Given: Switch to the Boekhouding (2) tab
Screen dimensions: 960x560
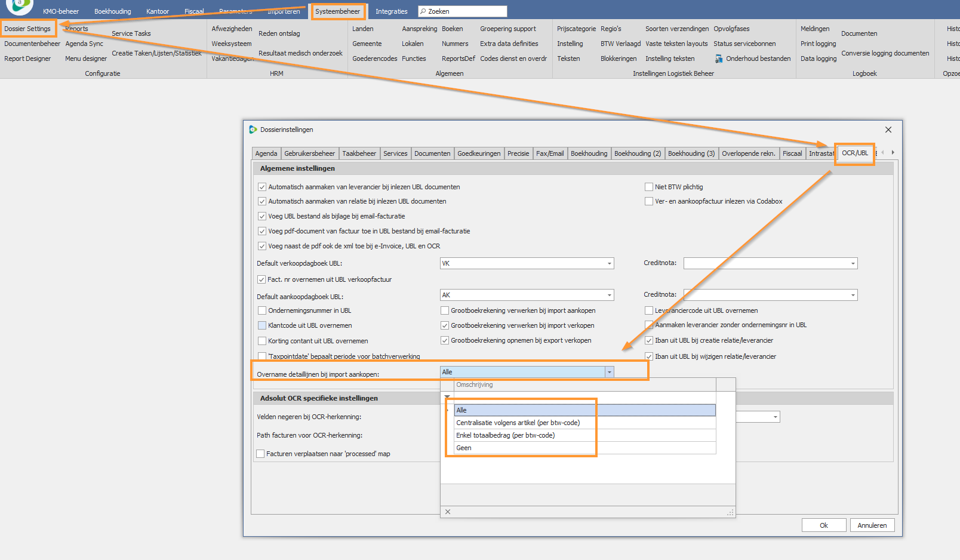Looking at the screenshot, I should tap(637, 153).
